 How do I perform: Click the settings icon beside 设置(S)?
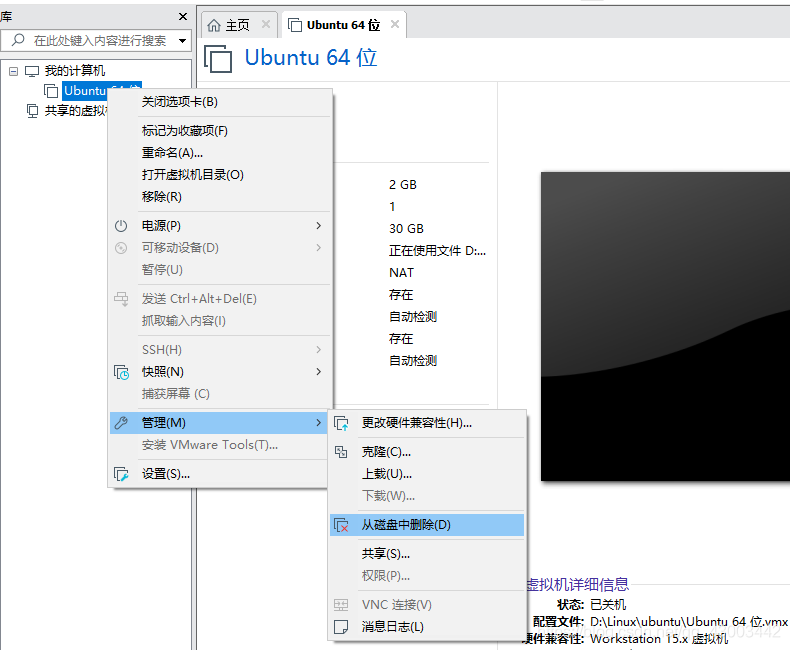point(121,474)
